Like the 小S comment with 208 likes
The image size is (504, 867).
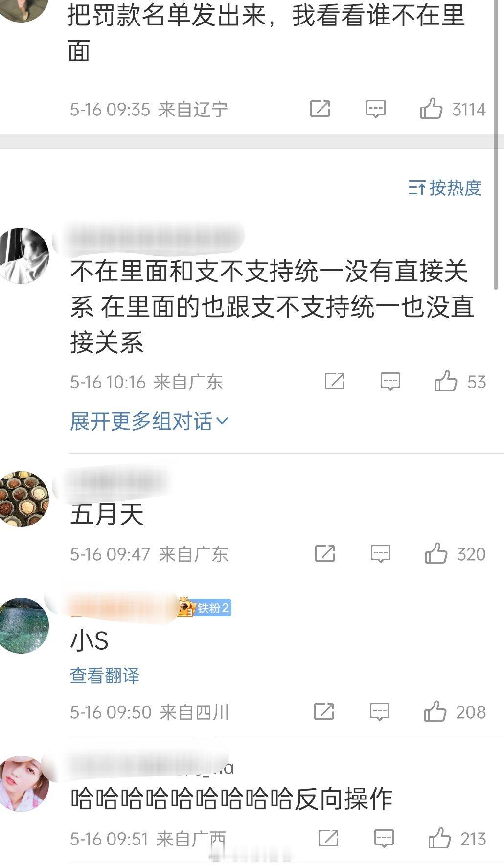point(435,712)
